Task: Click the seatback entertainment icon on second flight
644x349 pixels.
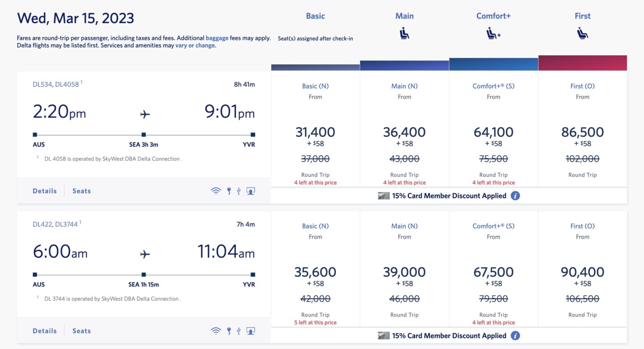Action: tap(250, 331)
